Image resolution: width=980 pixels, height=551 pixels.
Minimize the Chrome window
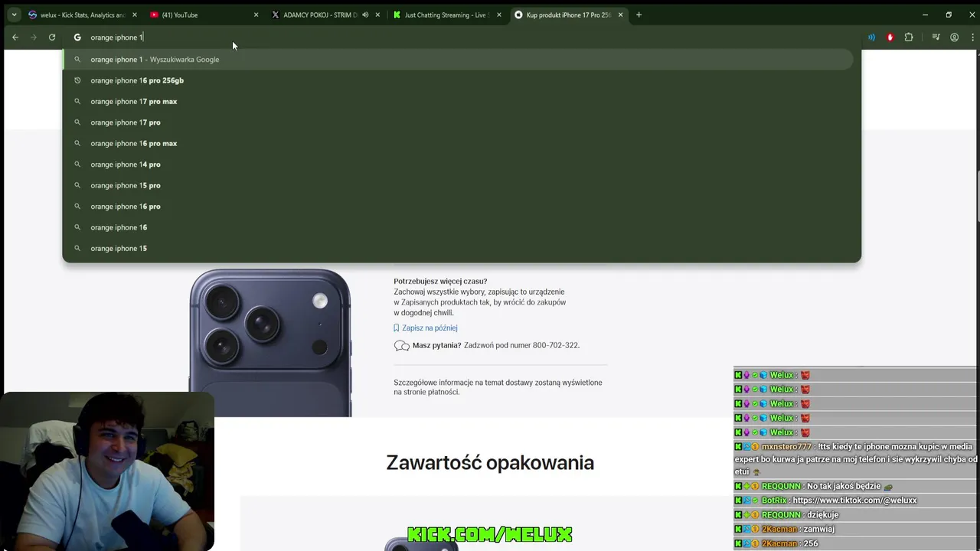[925, 15]
